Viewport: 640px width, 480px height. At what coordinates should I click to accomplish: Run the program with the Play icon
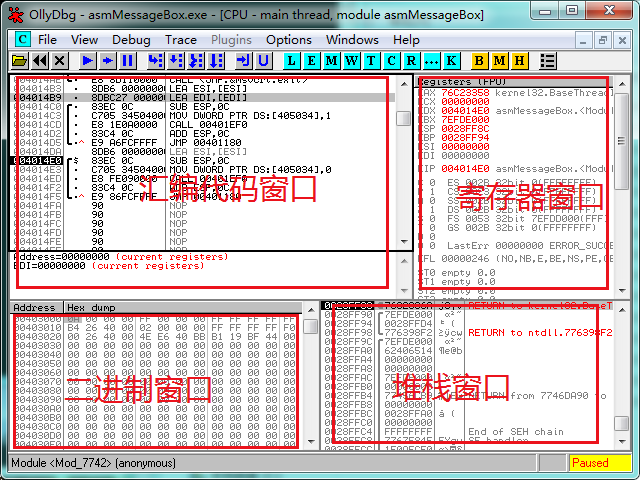(88, 61)
